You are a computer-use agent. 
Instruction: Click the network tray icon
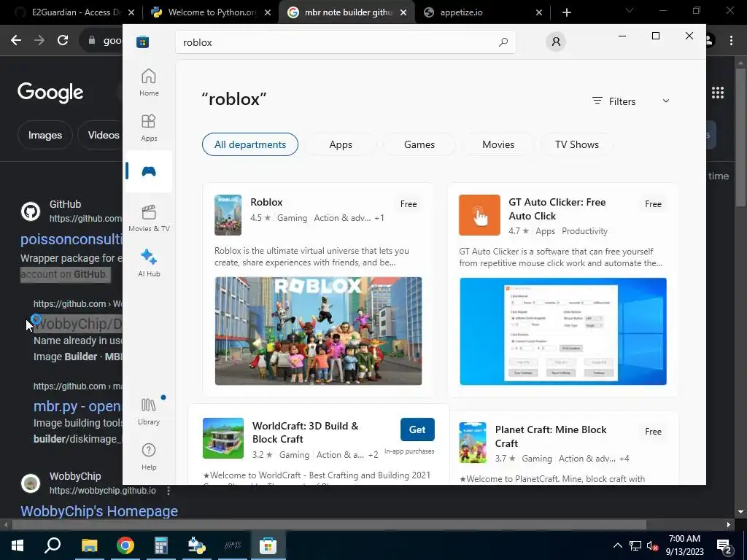[x=635, y=545]
